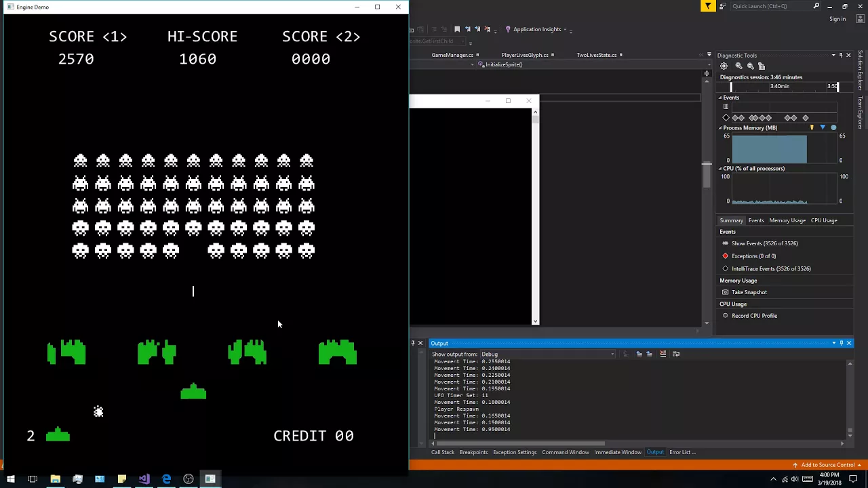Click the Zoom In magnifier in Diagnostic Tools
The height and width of the screenshot is (488, 868).
click(x=739, y=66)
